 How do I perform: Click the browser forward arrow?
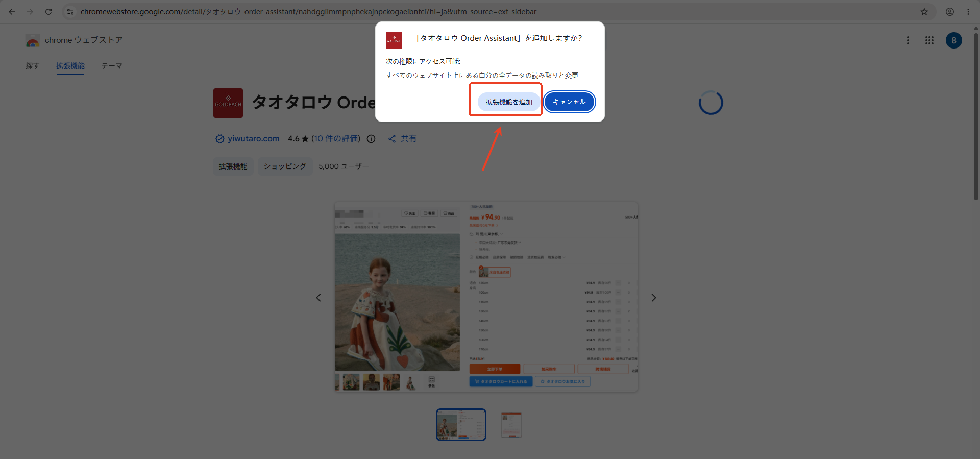click(x=30, y=12)
